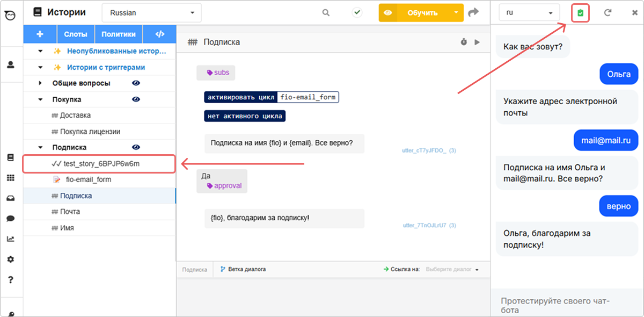644x317 pixels.
Task: Open the ru language selector in chat panel
Action: tap(529, 12)
